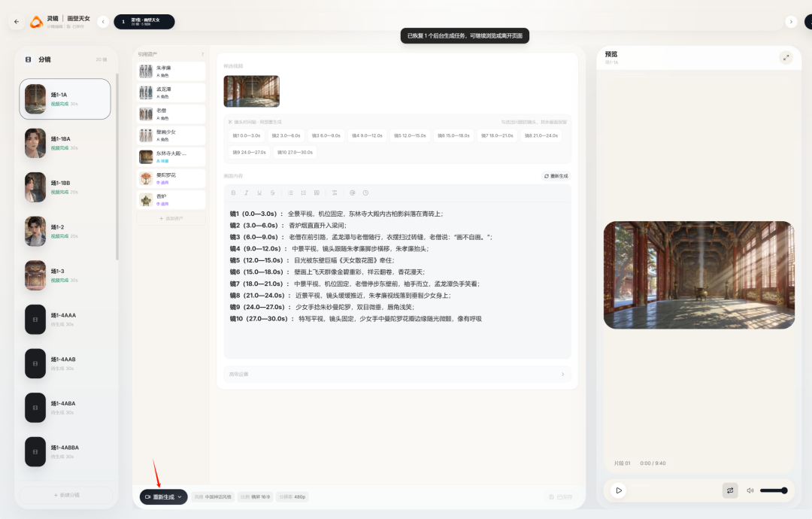Mute the preview volume speaker
The image size is (812, 519).
click(x=750, y=490)
